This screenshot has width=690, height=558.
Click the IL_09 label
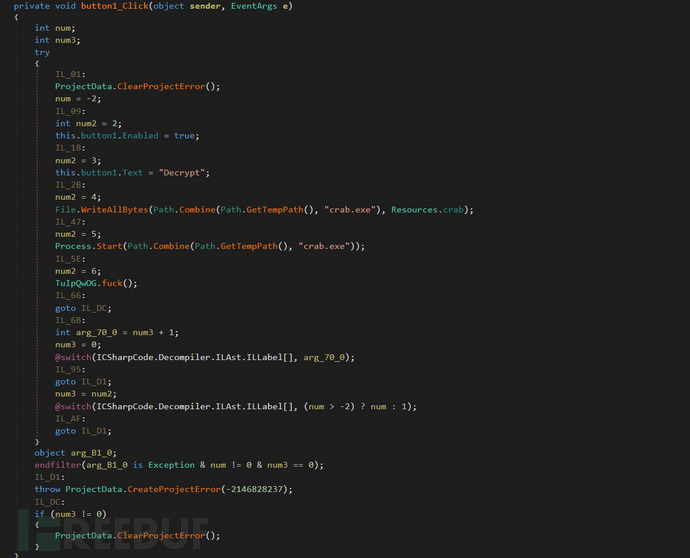point(70,111)
